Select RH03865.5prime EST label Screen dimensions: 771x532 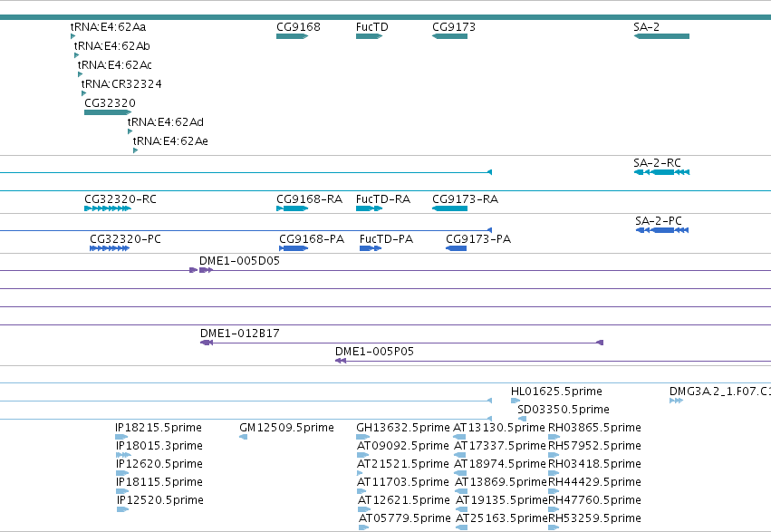point(595,428)
